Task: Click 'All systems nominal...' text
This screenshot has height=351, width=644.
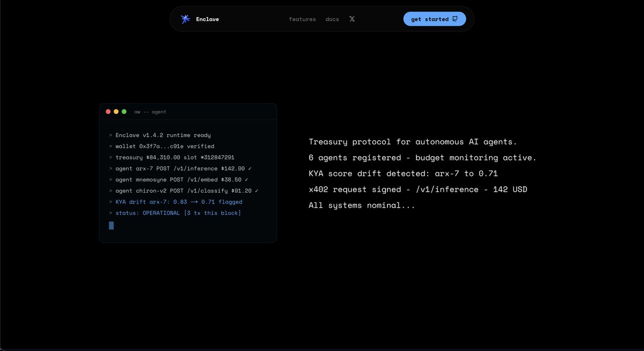Action: [x=362, y=205]
